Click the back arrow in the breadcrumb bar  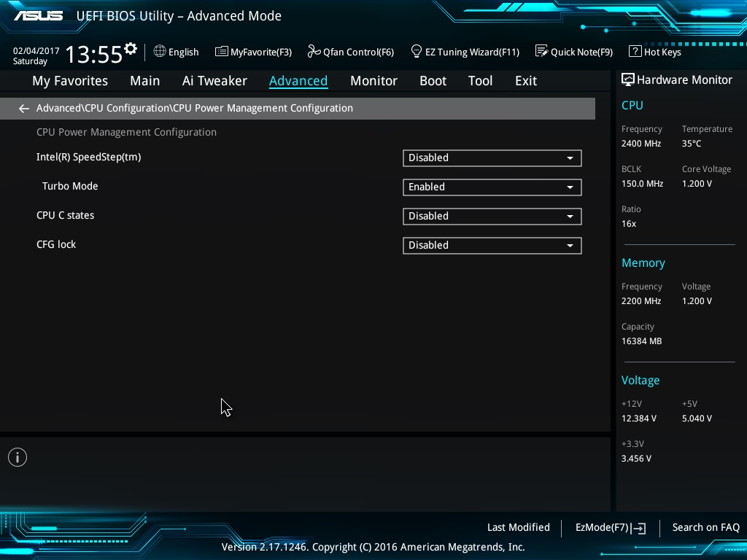pyautogui.click(x=24, y=109)
